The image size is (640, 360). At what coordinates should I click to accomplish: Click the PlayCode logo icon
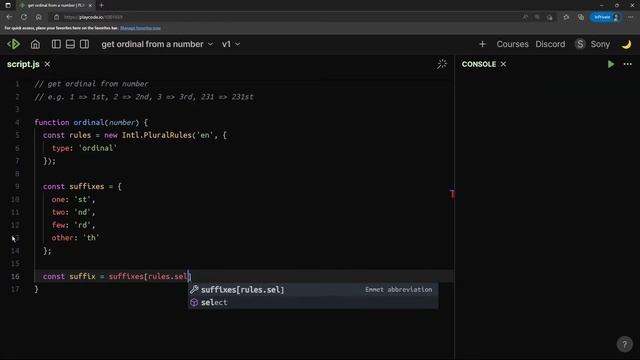tap(13, 44)
